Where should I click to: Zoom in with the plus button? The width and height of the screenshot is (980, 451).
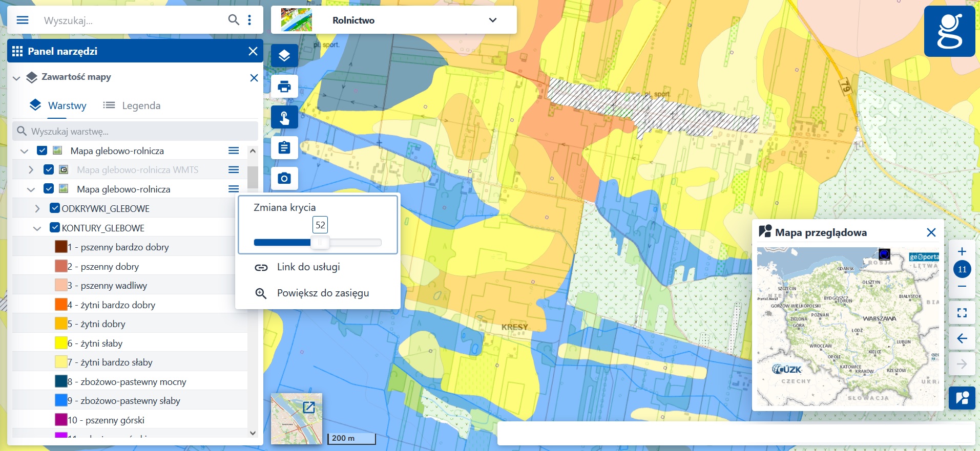click(x=962, y=251)
